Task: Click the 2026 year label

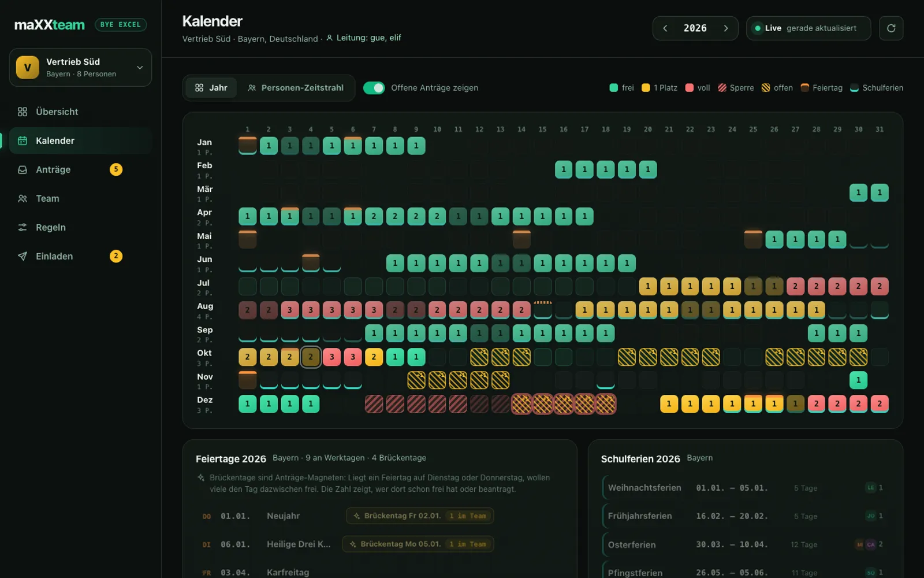Action: [695, 28]
